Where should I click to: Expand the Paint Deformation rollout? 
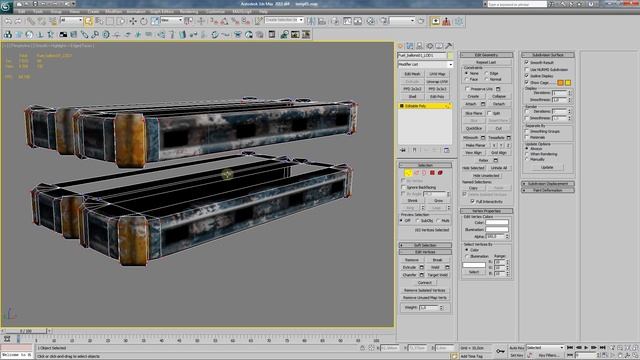point(548,191)
